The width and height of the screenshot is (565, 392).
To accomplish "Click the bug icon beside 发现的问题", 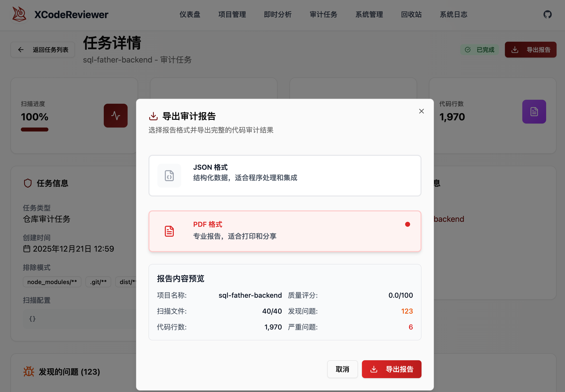I will point(29,372).
